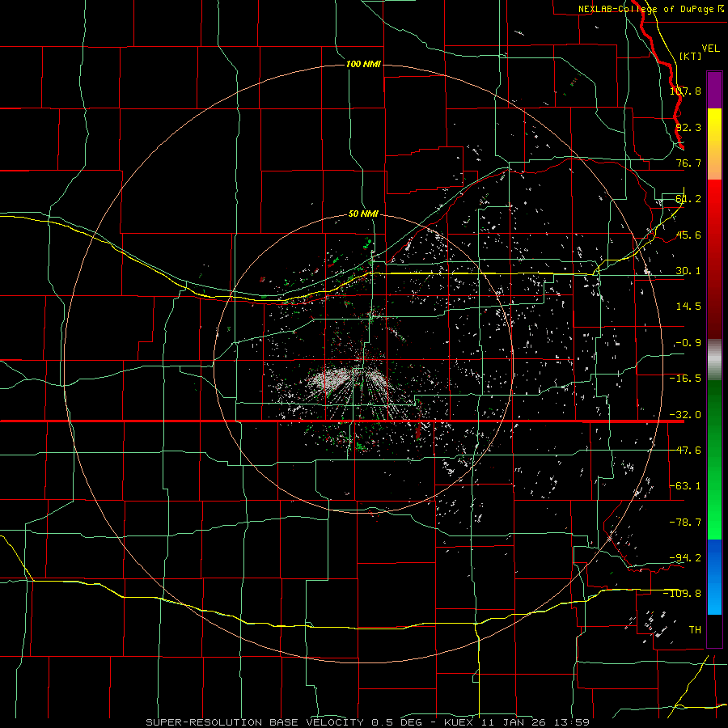Click the SUPER-RESOLUTION BASE VELOCITY caption text

[255, 722]
